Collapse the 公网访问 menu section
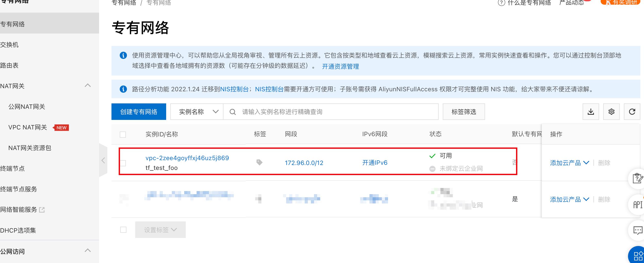The width and height of the screenshot is (644, 263). click(88, 250)
